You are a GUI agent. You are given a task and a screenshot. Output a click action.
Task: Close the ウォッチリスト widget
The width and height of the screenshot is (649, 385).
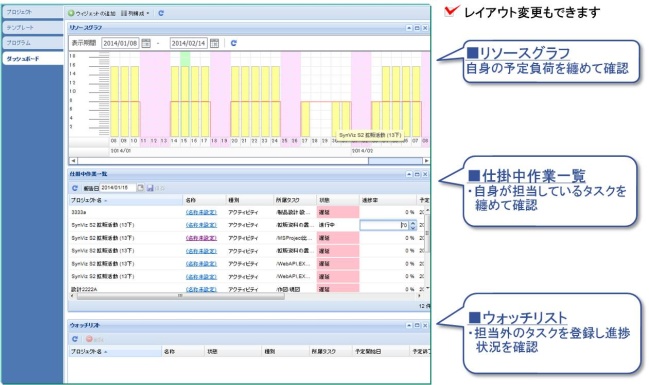[425, 325]
